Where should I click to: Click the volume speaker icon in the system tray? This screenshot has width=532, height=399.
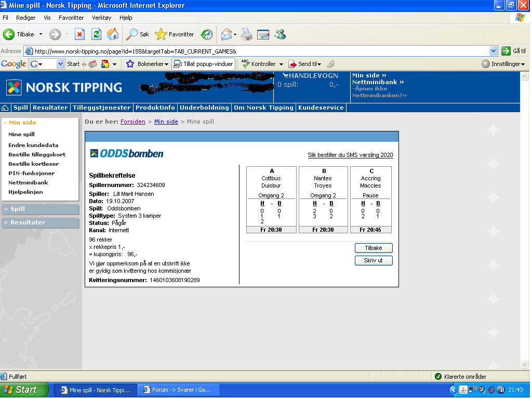(482, 390)
